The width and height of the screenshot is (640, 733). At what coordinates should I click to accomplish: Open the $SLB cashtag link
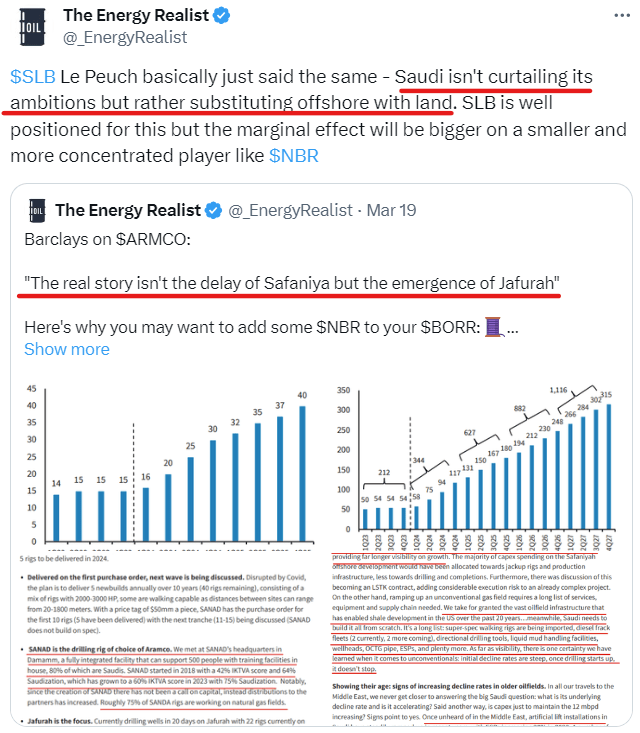(x=33, y=76)
